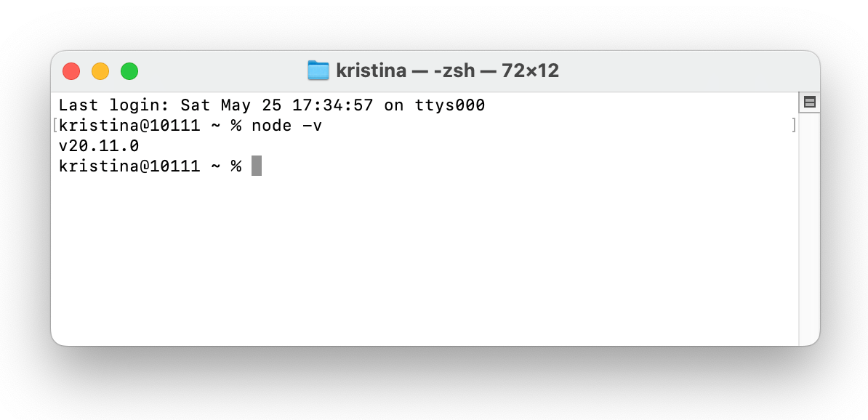Click the last "kristina@10111 ~ %" prompt
Viewport: 868px width, 420px height.
pyautogui.click(x=150, y=166)
